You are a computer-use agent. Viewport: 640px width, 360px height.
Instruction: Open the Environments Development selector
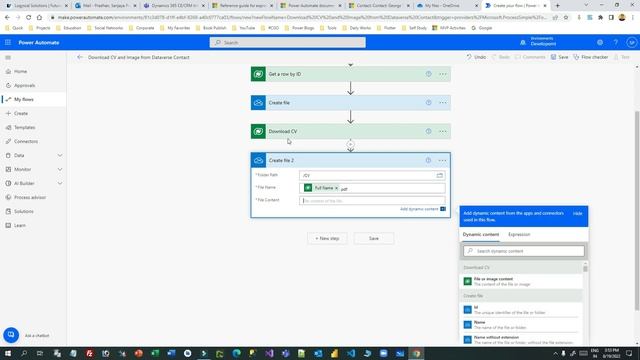[x=538, y=41]
